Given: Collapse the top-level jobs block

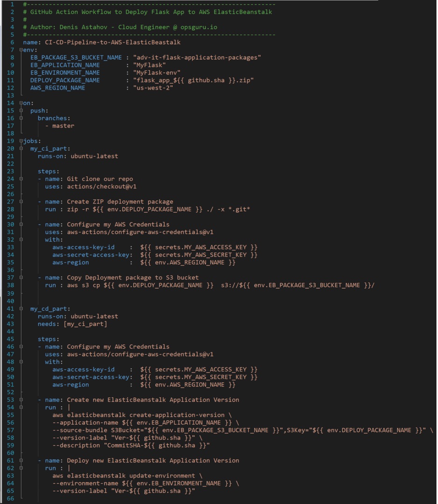Looking at the screenshot, I should 21,141.
